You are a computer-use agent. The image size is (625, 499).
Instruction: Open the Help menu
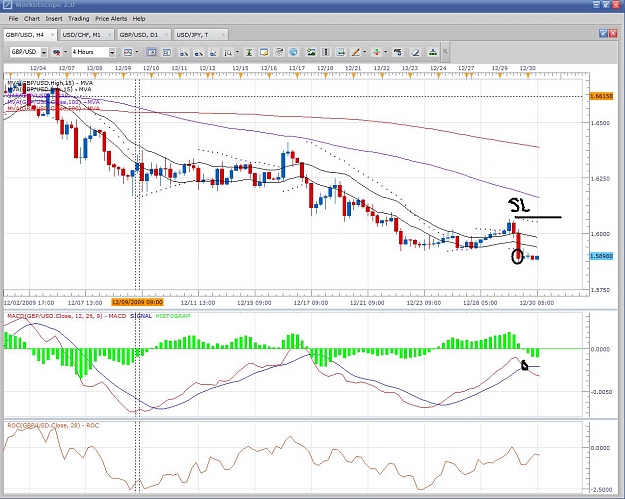click(139, 19)
